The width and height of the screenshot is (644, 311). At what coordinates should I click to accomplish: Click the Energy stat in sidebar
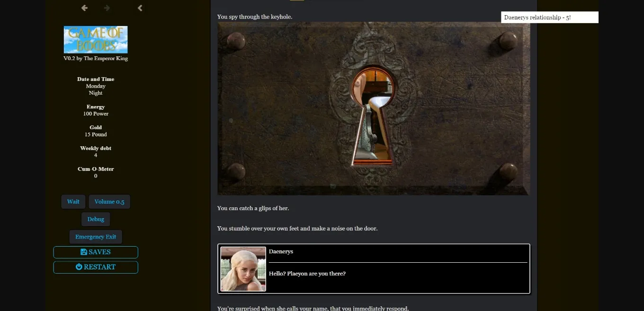(x=96, y=107)
